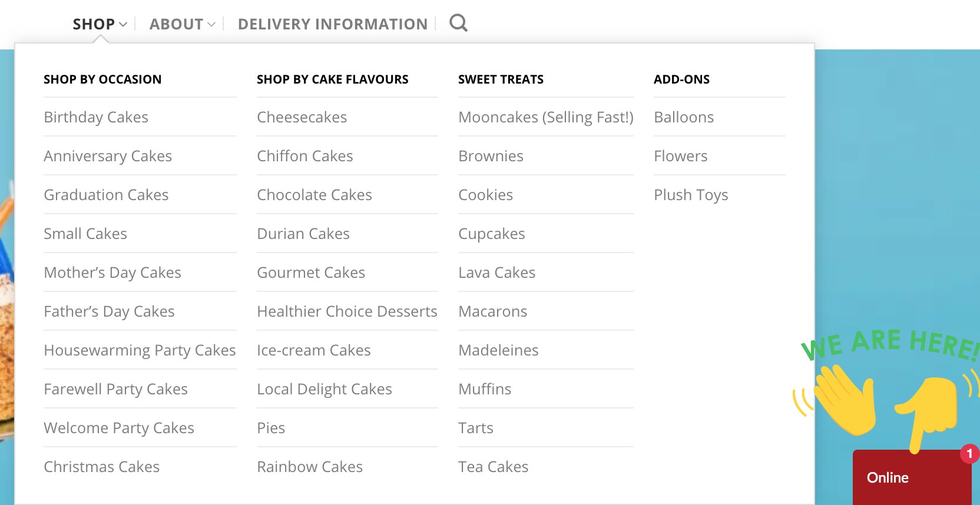The width and height of the screenshot is (980, 505).
Task: Click the search magnifier icon
Action: [458, 24]
